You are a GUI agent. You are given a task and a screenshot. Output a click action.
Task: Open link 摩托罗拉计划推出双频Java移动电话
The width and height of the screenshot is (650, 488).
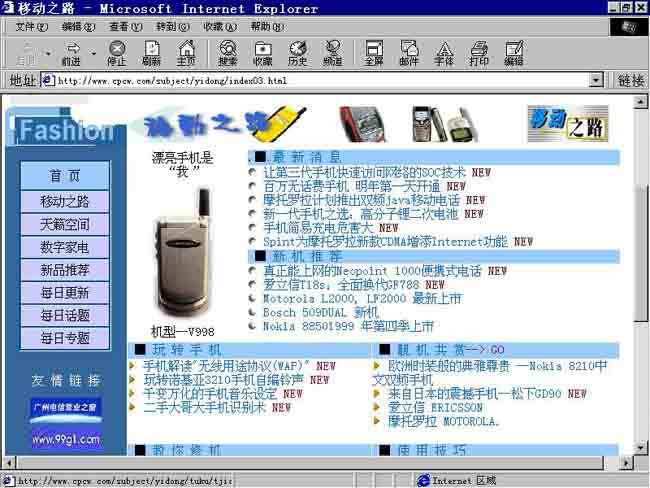(x=361, y=200)
